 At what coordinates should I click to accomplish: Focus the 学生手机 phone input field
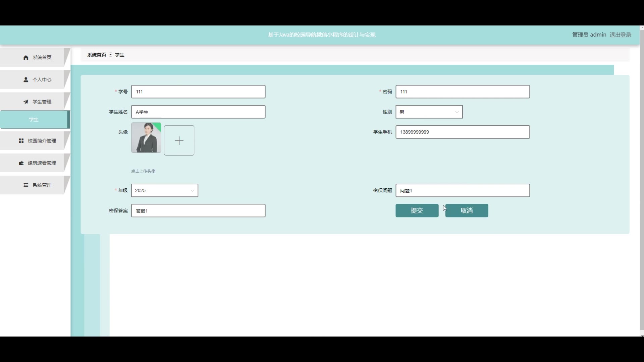click(x=463, y=132)
